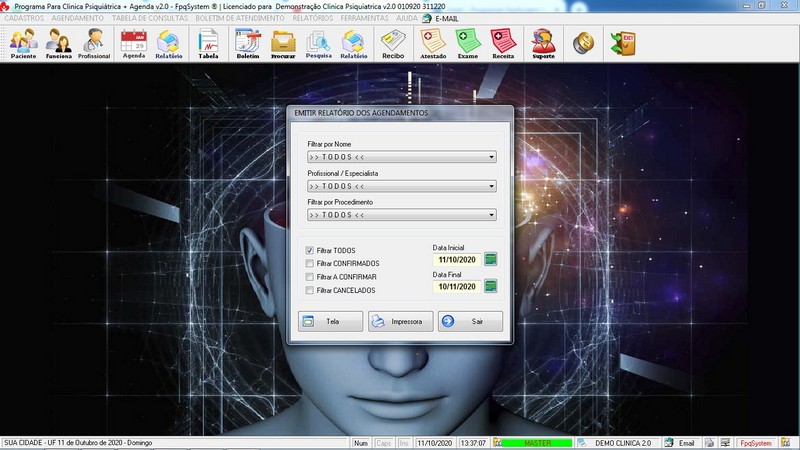Click the Impressora button

tap(400, 322)
